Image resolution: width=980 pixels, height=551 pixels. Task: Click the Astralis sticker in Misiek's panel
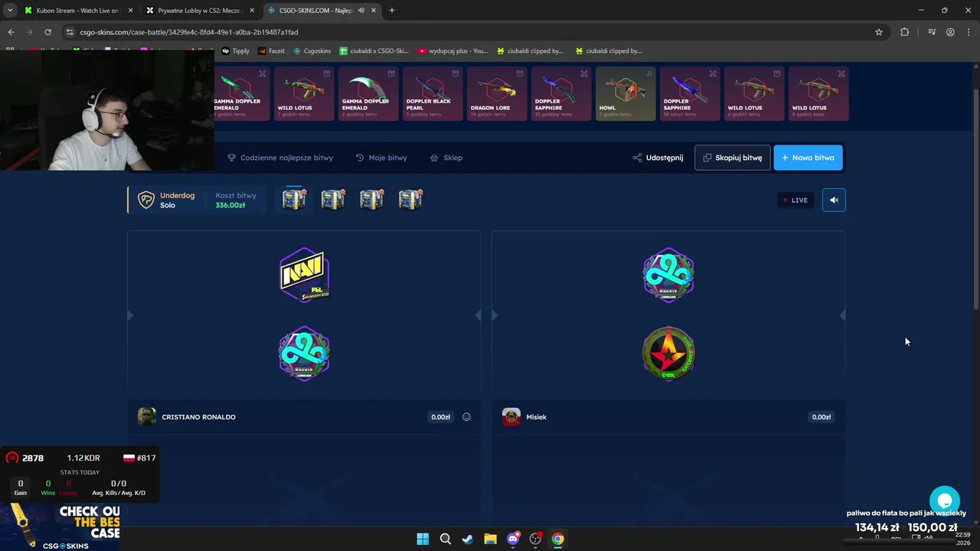click(x=668, y=354)
